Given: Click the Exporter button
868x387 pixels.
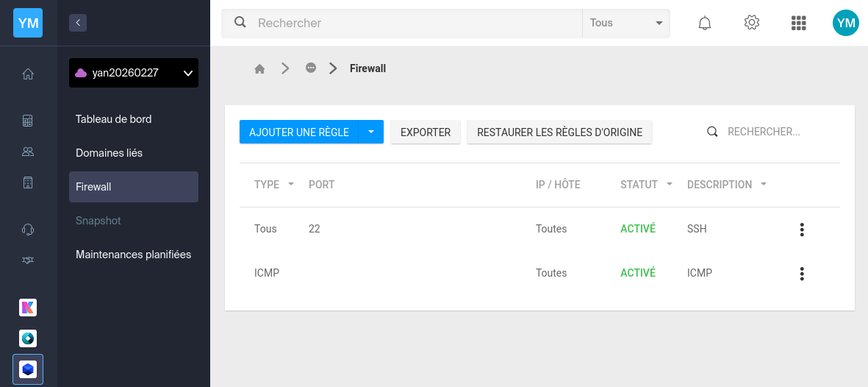Looking at the screenshot, I should (x=426, y=132).
